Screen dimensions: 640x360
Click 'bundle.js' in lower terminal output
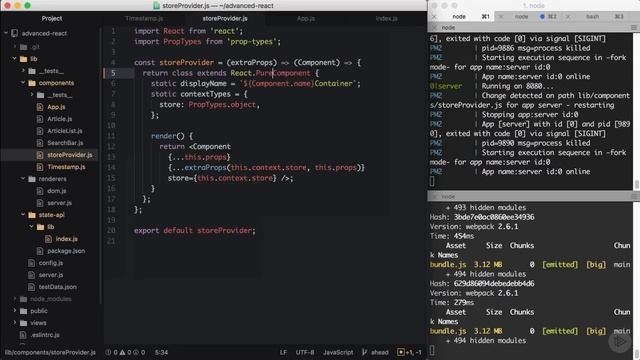[448, 331]
